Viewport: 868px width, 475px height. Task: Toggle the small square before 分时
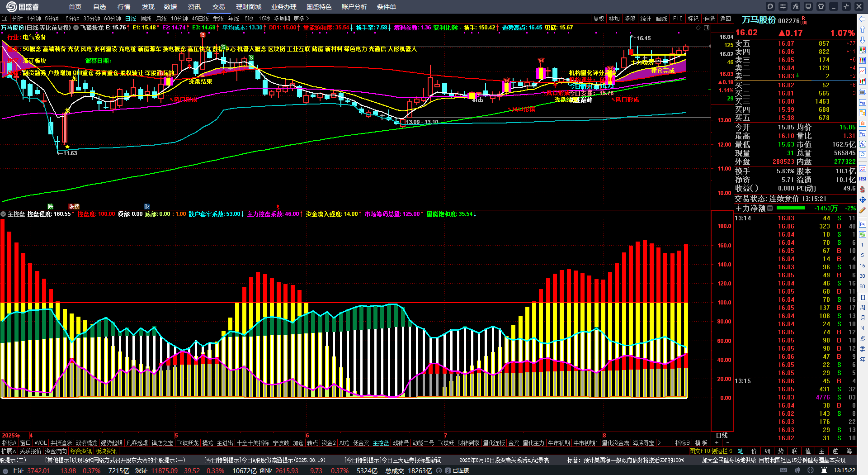point(5,19)
